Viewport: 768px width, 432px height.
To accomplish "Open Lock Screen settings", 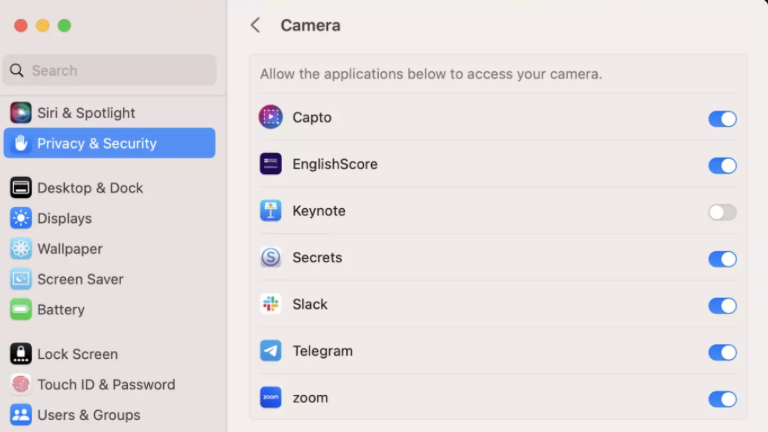I will point(109,354).
